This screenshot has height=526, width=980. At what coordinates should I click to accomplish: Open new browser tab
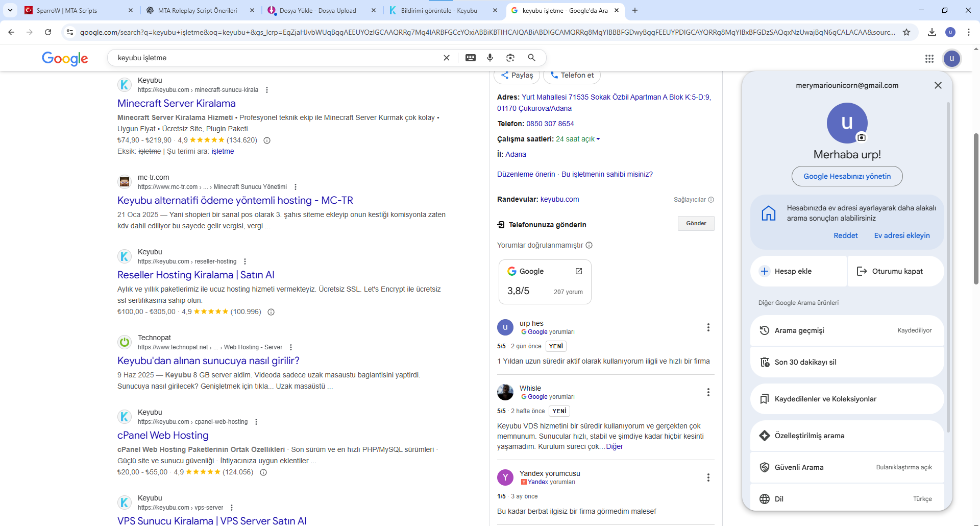pos(635,10)
